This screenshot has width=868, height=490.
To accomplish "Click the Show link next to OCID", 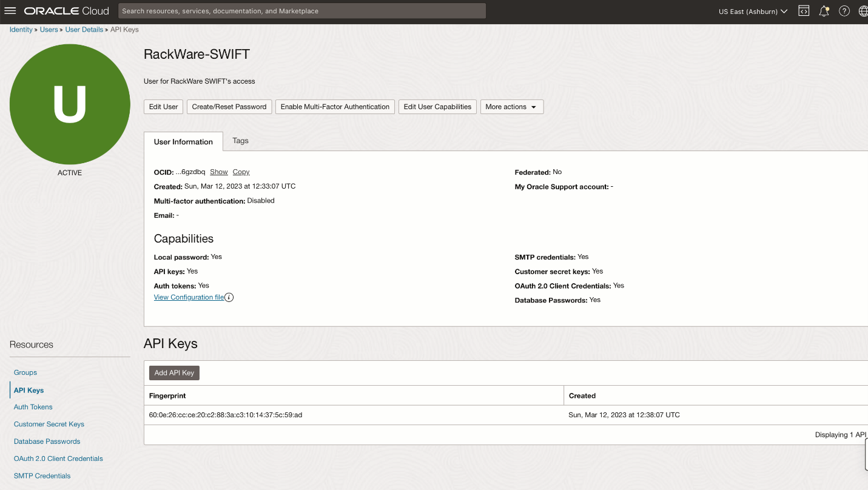I will pyautogui.click(x=219, y=172).
